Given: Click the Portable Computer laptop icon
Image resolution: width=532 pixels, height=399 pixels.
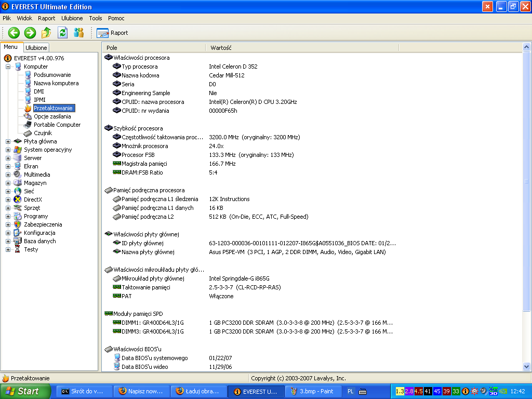Looking at the screenshot, I should pyautogui.click(x=28, y=125).
